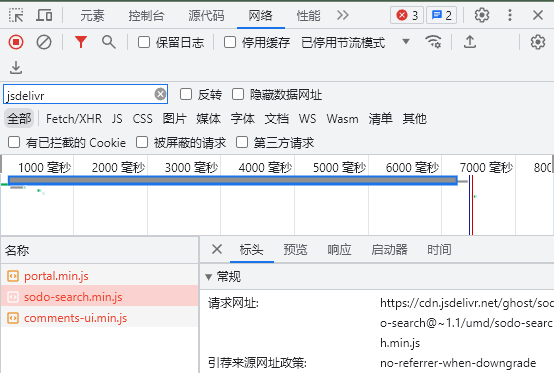Clear the network log
Viewport: 554px width, 373px height.
(44, 42)
